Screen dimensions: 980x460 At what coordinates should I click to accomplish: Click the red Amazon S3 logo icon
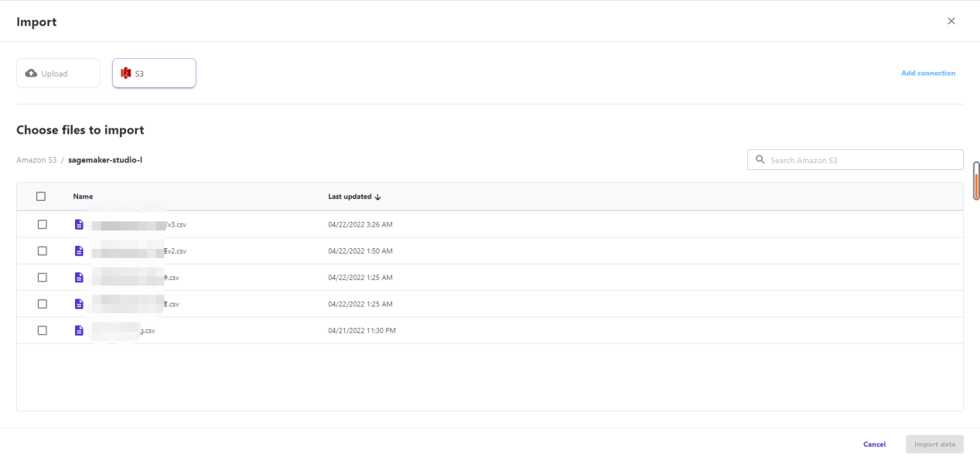pos(126,73)
